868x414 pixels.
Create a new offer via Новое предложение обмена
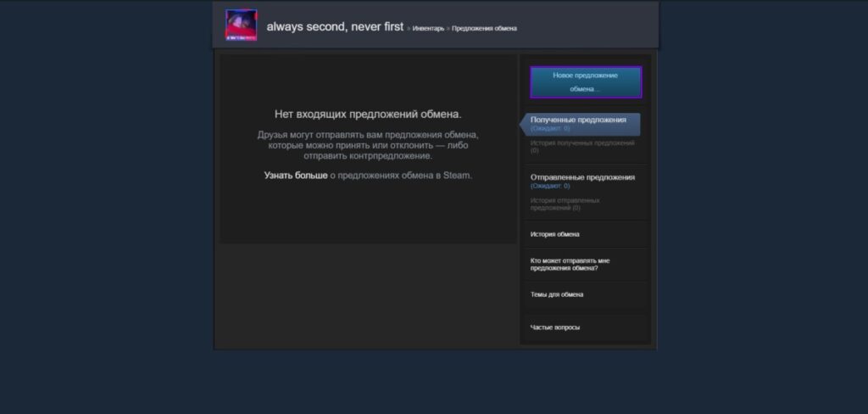tap(586, 82)
